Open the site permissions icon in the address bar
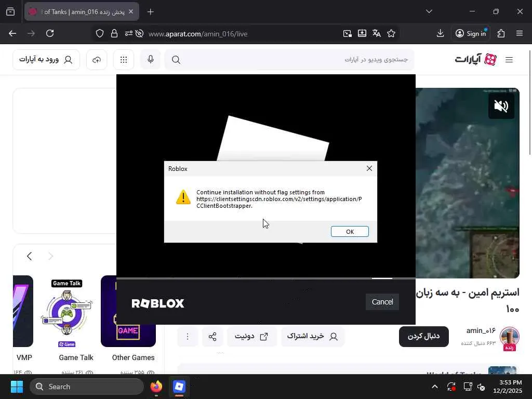The image size is (532, 399). tap(129, 34)
